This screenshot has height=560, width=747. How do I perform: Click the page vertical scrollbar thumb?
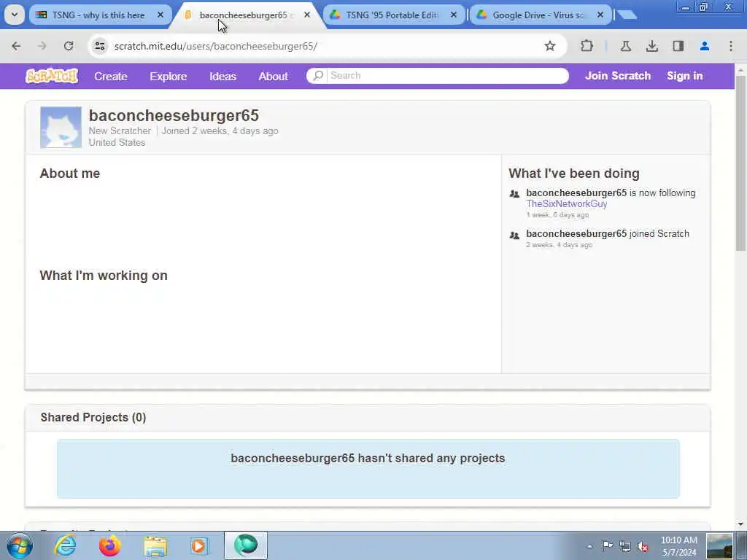tap(741, 162)
